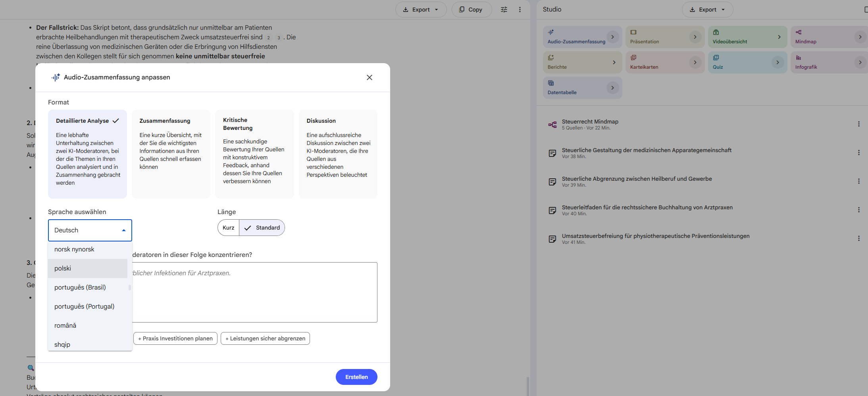Expand Mindmap tile arrow
This screenshot has height=396, width=868.
[860, 37]
